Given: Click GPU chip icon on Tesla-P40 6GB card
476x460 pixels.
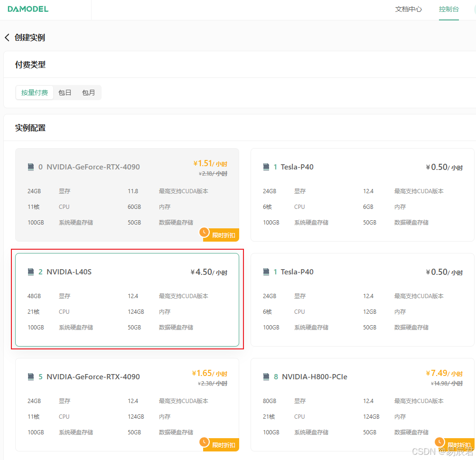Looking at the screenshot, I should click(266, 167).
